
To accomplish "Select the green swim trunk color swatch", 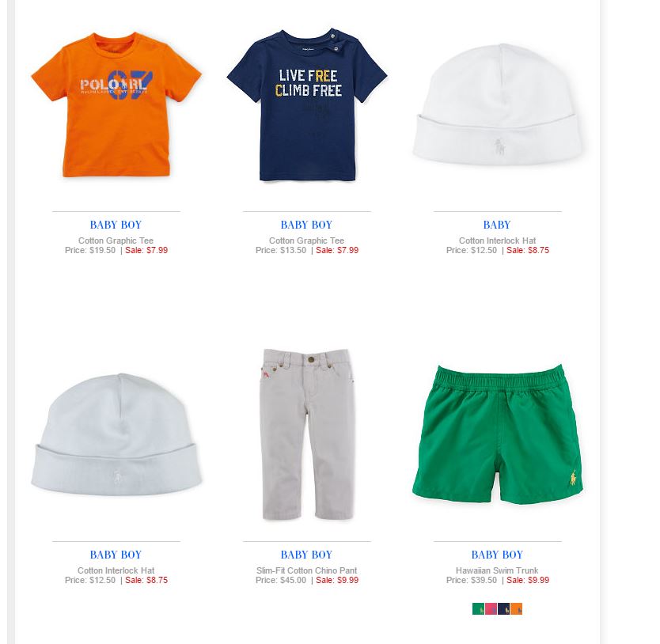I will pyautogui.click(x=479, y=608).
